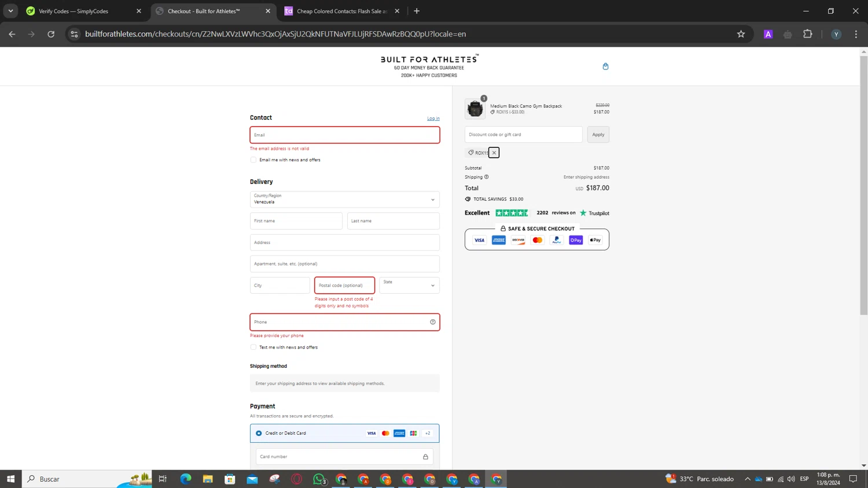Open the clock and calendar flyout
This screenshot has width=868, height=488.
tap(828, 479)
